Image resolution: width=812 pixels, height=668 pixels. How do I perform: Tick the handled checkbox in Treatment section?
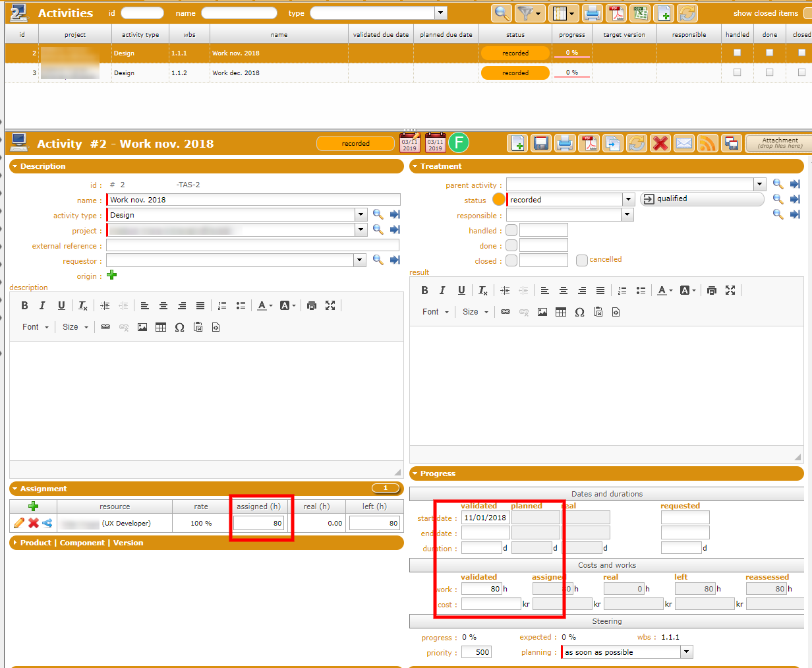[511, 230]
